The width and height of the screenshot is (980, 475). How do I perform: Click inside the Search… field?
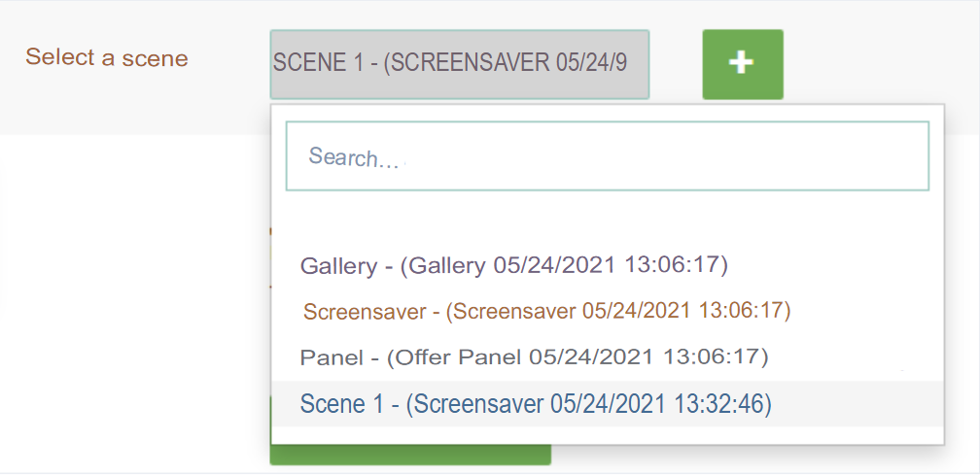[x=608, y=156]
